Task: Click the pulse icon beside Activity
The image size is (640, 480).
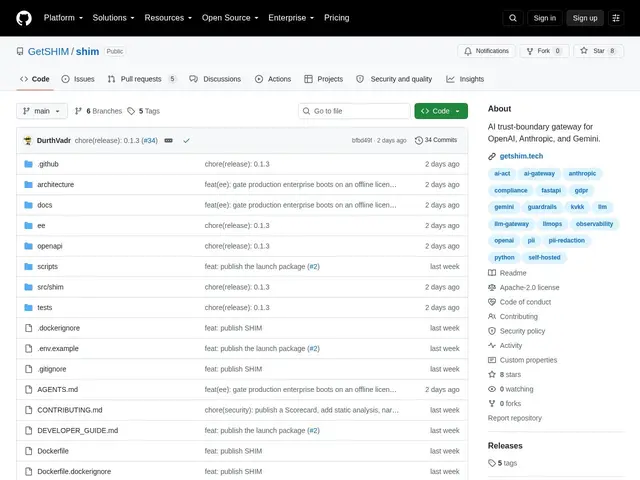Action: coord(492,345)
